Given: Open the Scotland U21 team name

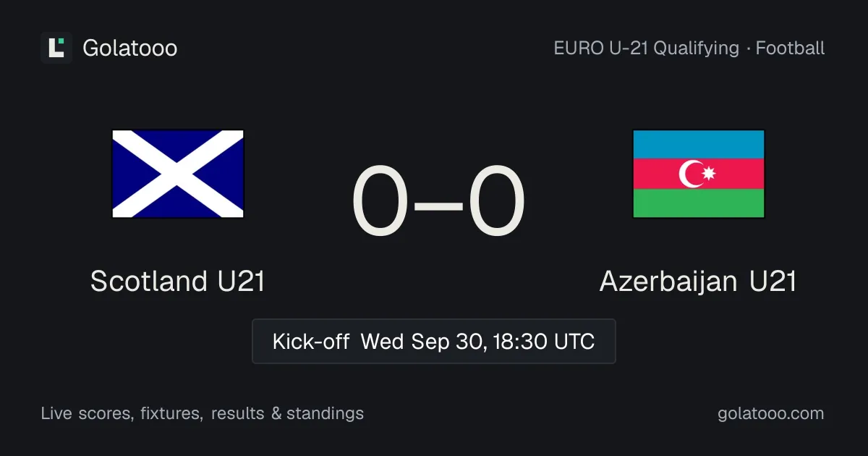Looking at the screenshot, I should [x=178, y=281].
